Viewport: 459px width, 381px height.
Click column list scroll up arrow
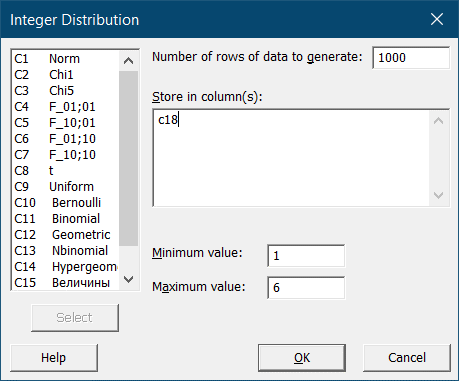click(x=128, y=61)
